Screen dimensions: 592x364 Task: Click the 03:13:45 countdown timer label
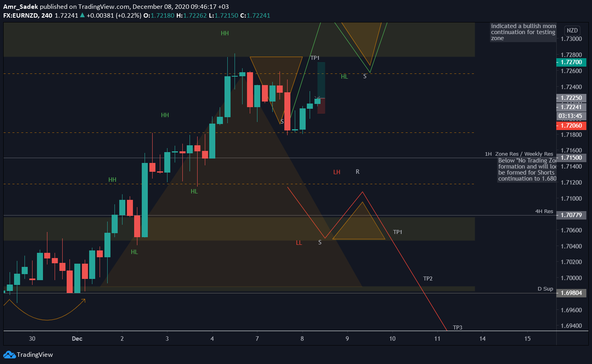point(571,116)
